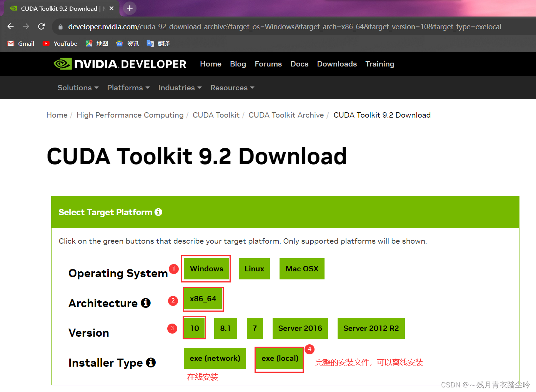Click the Home breadcrumb link
This screenshot has width=536, height=392.
[x=57, y=115]
